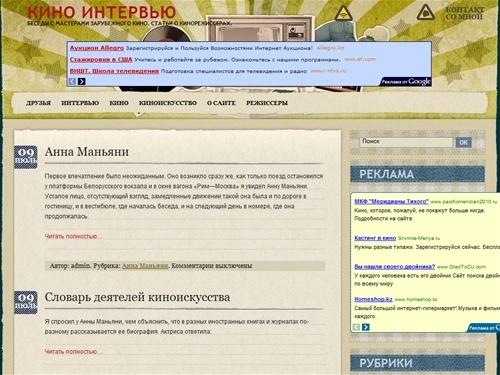Image resolution: width=500 pixels, height=375 pixels.
Task: Open the РЕЖИССЕРЫ menu item
Action: [x=267, y=103]
